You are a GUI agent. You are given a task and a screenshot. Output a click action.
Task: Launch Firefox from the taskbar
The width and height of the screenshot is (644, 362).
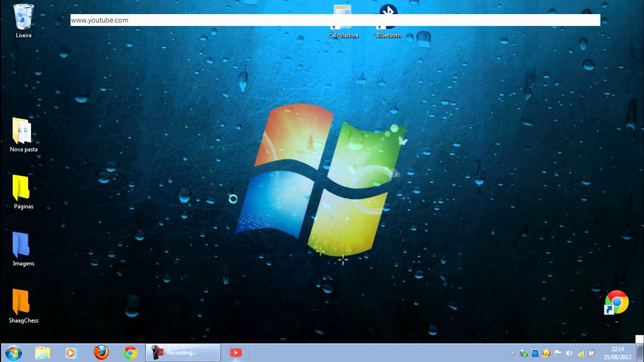click(101, 352)
